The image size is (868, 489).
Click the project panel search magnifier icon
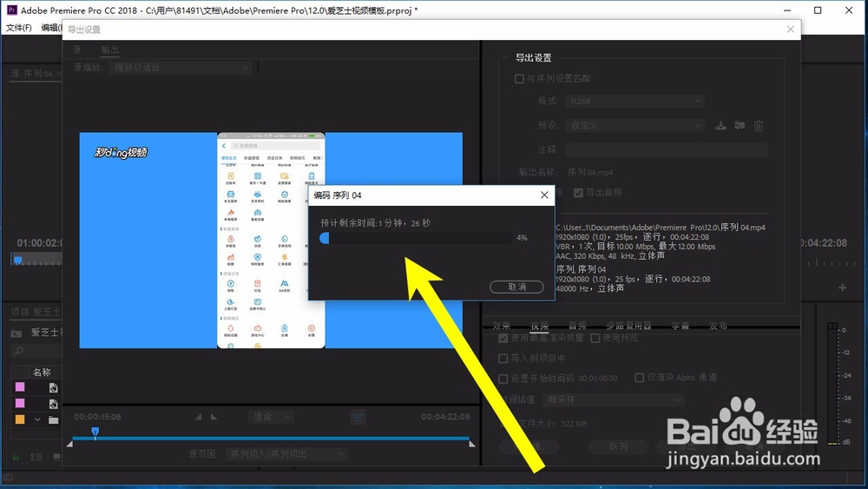pos(19,351)
